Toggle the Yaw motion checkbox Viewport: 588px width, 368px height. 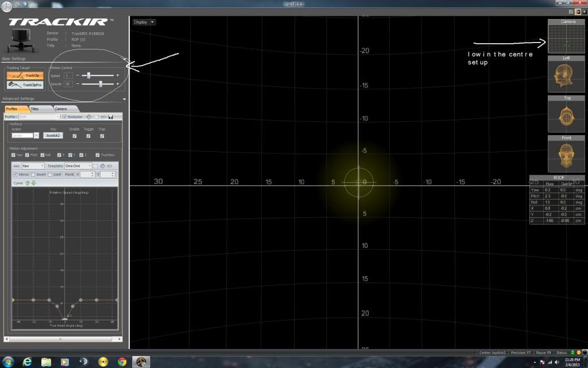[x=14, y=155]
